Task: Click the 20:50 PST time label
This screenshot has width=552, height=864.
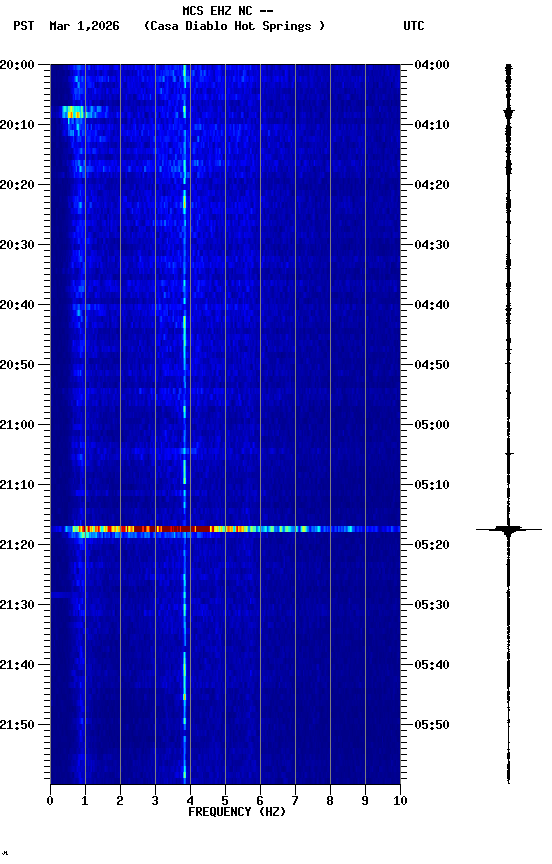Action: (17, 365)
